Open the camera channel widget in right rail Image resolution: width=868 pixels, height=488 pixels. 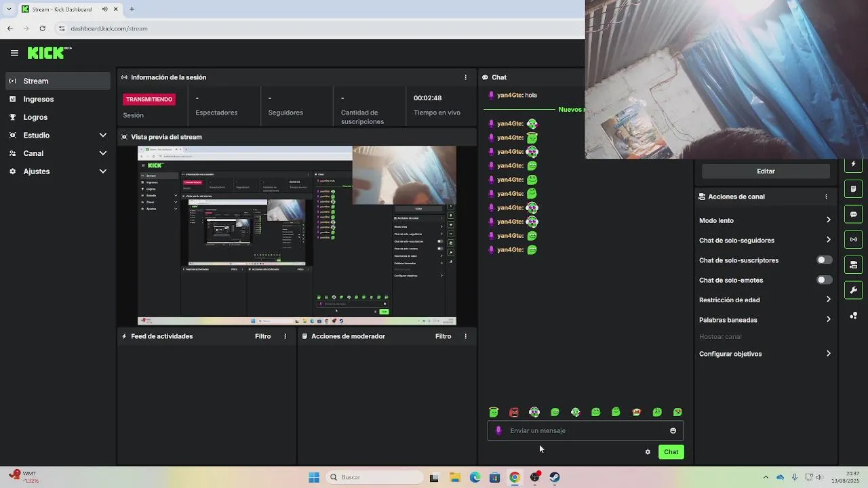tap(854, 265)
